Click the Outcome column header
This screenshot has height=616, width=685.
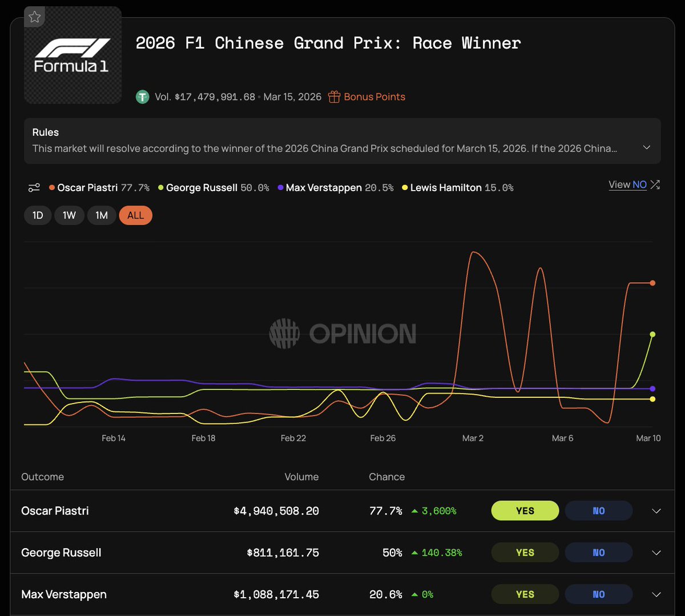(x=42, y=477)
